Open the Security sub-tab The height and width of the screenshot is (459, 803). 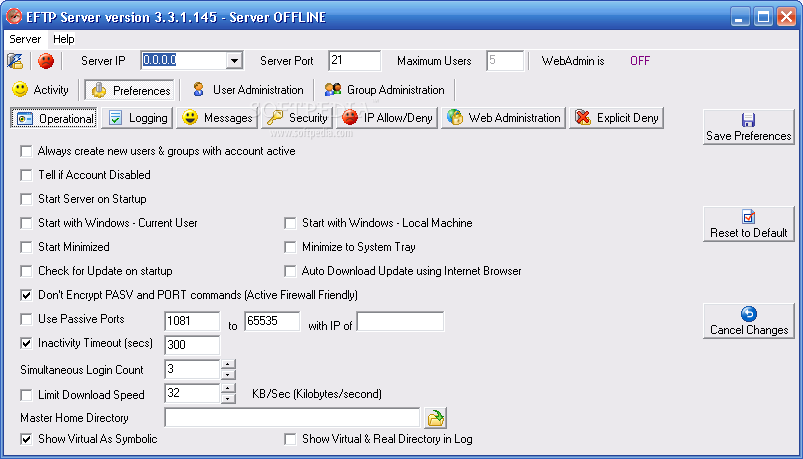[297, 118]
